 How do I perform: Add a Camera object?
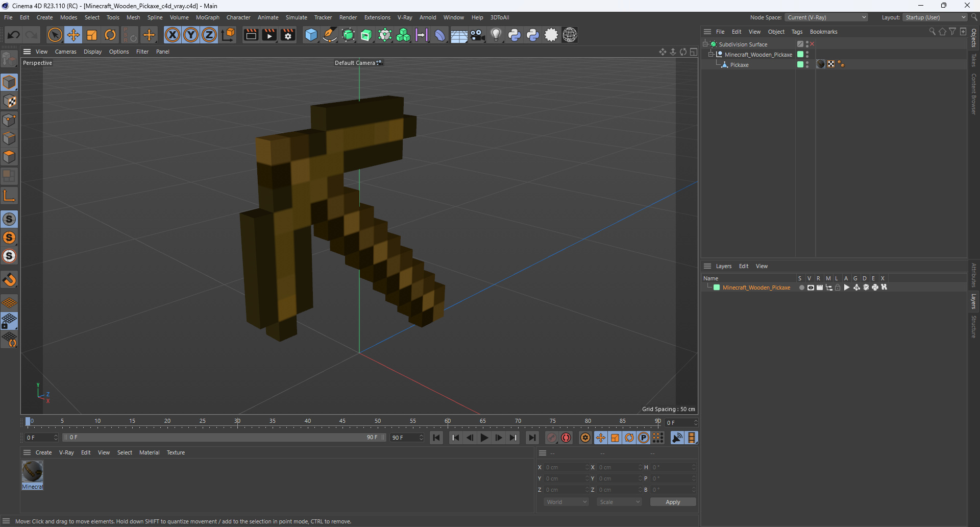pos(477,35)
